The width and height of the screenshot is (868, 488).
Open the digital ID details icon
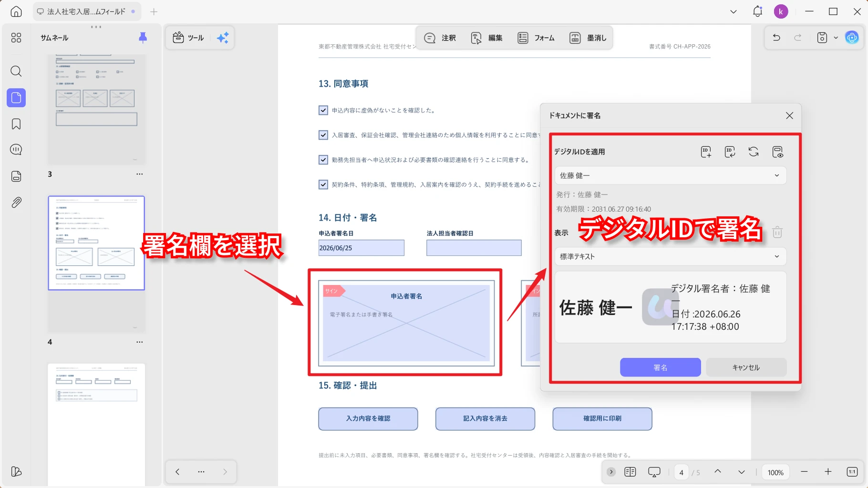click(777, 152)
